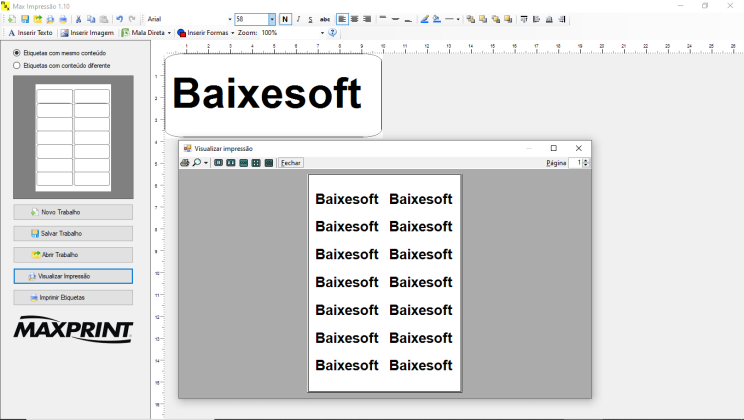Toggle italic formatting

point(298,19)
